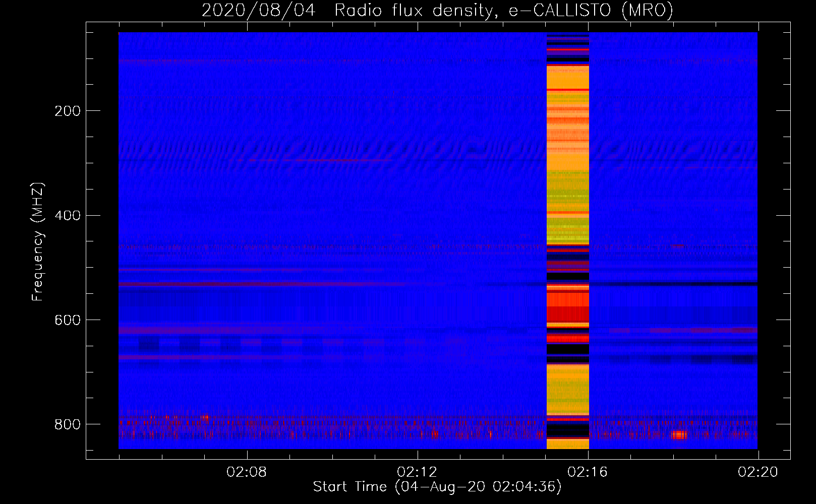Click the 'Start Time (04-Aug-20 02:04:36)' label
The image size is (816, 504).
tap(437, 487)
